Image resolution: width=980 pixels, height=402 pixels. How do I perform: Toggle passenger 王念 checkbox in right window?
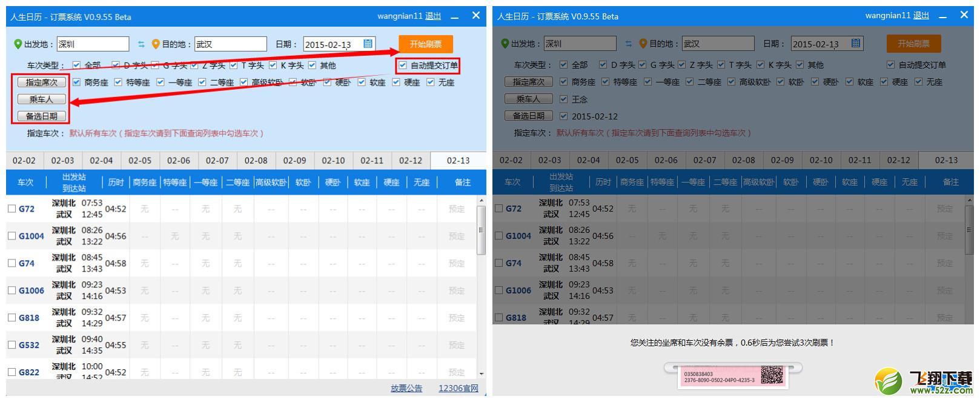tap(563, 99)
